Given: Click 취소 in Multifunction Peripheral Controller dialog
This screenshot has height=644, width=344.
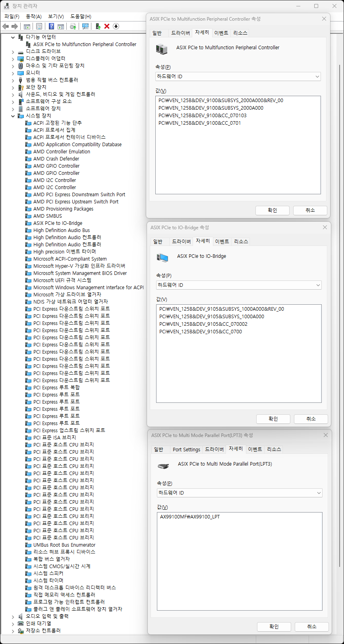Looking at the screenshot, I should pyautogui.click(x=310, y=210).
